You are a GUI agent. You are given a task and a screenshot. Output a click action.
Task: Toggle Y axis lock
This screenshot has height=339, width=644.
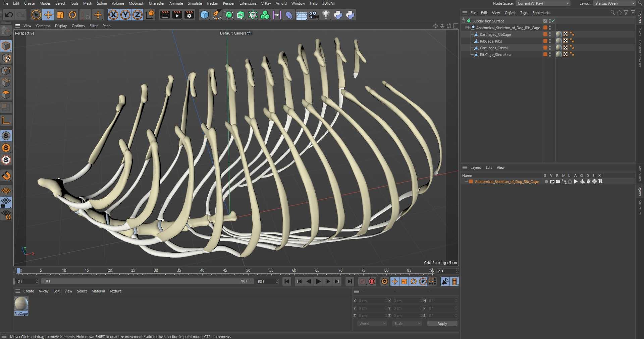pos(125,15)
